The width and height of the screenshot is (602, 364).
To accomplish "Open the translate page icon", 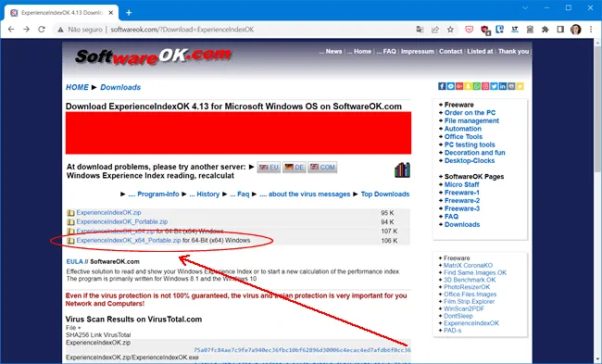I will [x=420, y=30].
